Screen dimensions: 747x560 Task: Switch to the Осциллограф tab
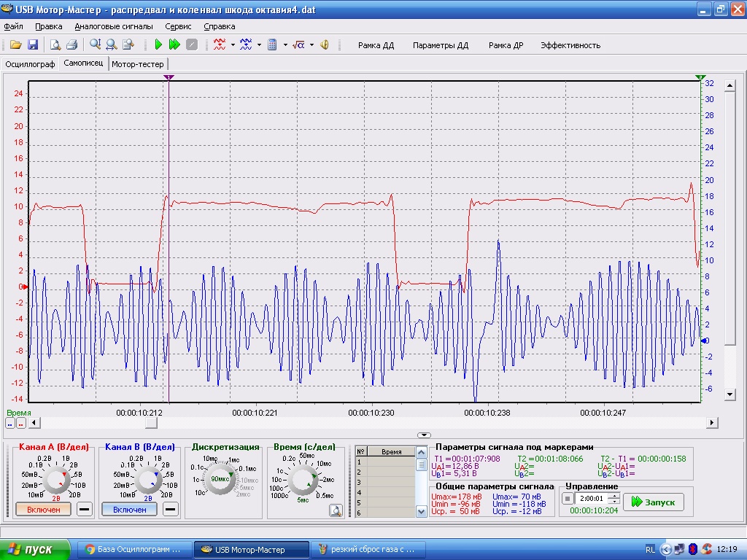coord(30,64)
